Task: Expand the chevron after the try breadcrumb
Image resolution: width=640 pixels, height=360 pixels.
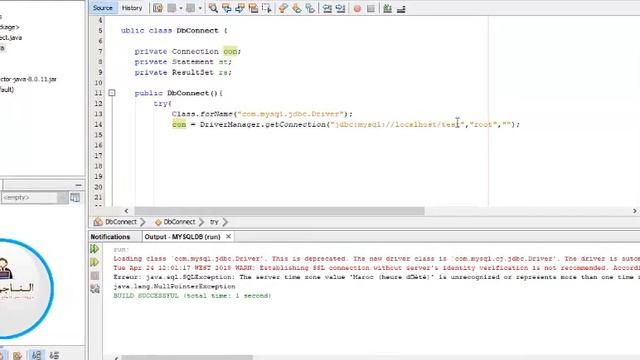Action: point(225,222)
